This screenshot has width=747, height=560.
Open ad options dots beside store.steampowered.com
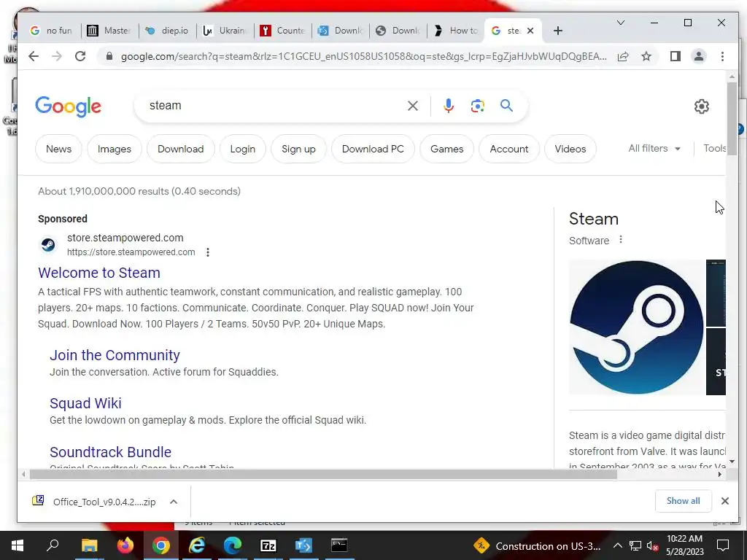[208, 252]
